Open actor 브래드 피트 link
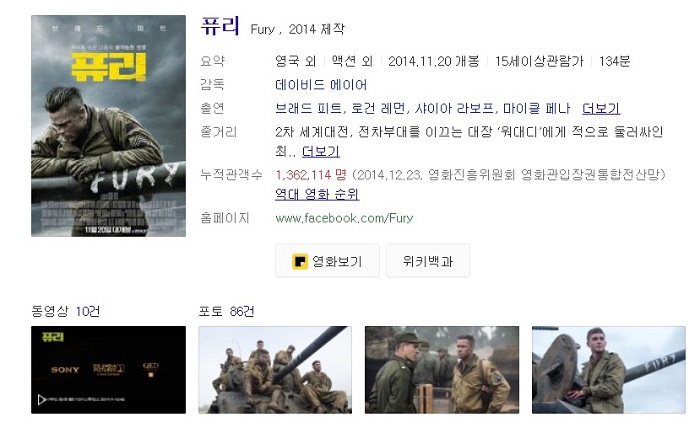The width and height of the screenshot is (700, 428). coord(308,108)
